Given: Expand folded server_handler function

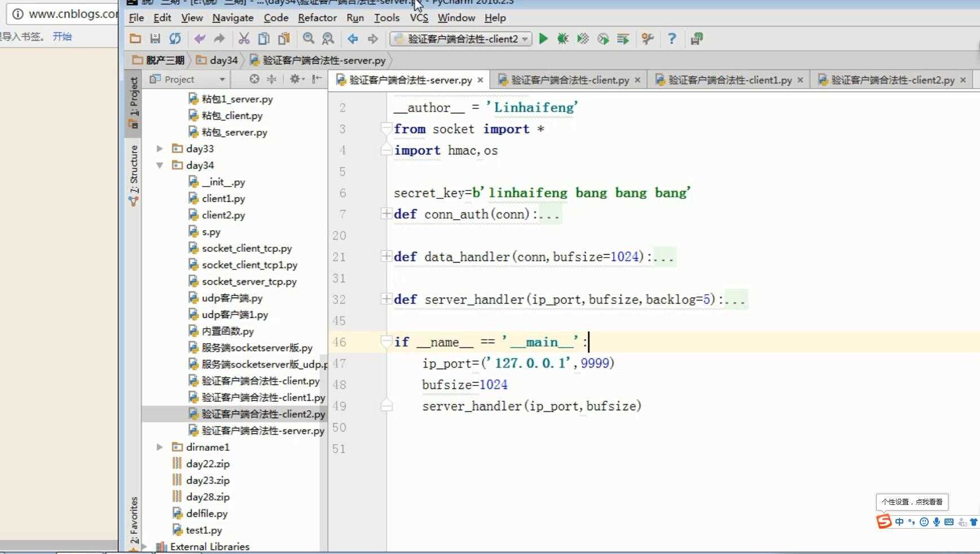Looking at the screenshot, I should click(x=387, y=299).
